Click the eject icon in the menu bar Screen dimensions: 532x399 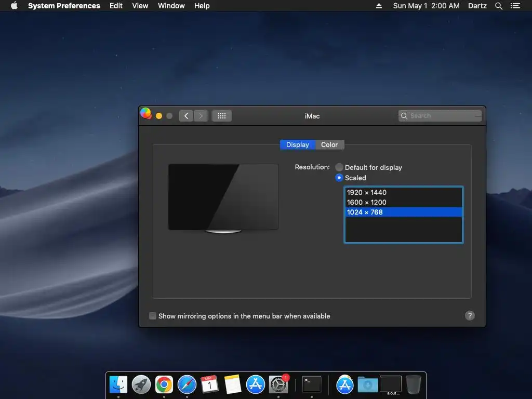coord(379,6)
